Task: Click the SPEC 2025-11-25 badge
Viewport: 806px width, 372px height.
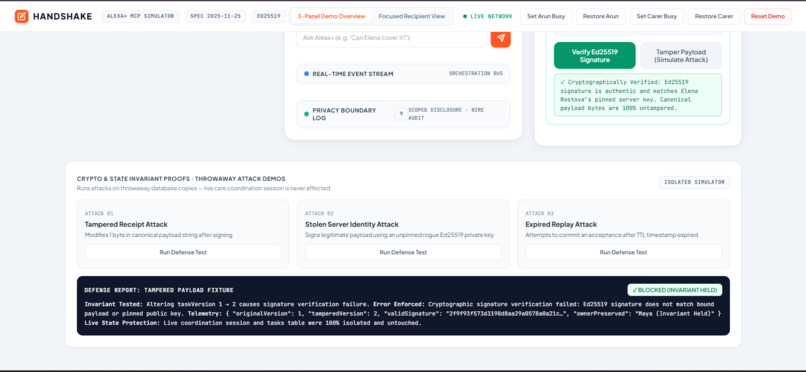Action: coord(215,16)
